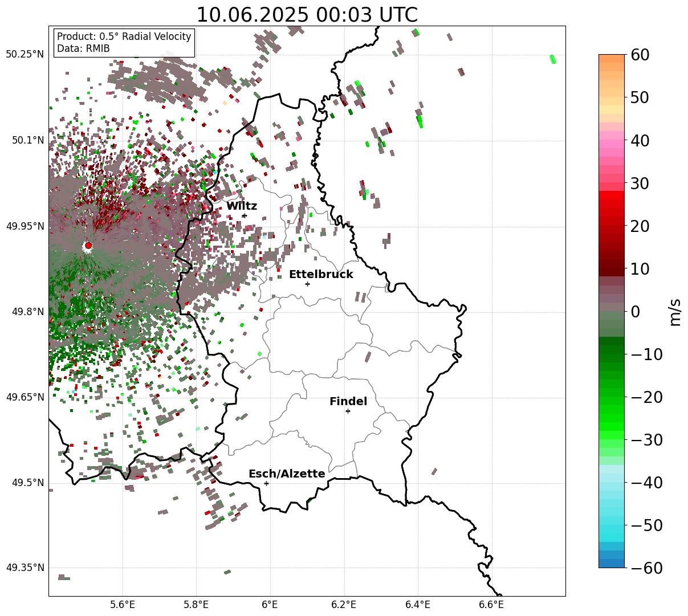The width and height of the screenshot is (688, 616).
Task: Click the blue colorbar band at −60 m/s
Action: point(612,563)
